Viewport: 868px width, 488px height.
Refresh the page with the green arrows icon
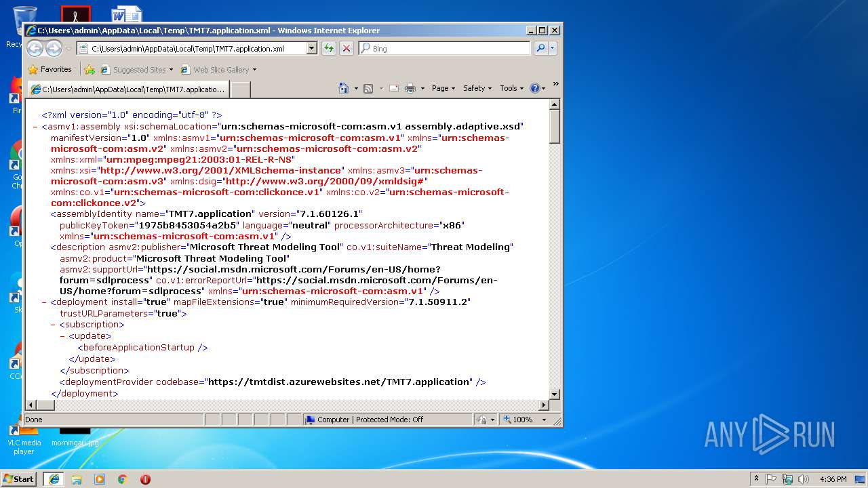coord(329,48)
